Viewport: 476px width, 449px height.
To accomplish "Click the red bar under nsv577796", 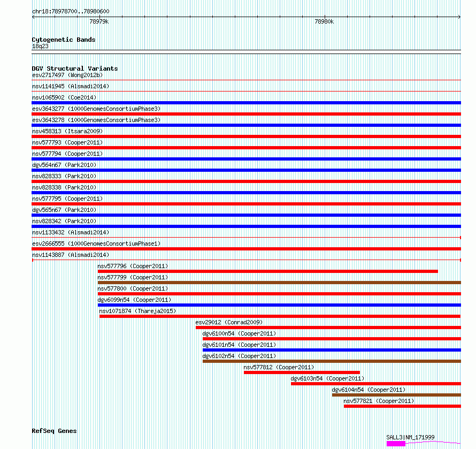I will tap(268, 271).
